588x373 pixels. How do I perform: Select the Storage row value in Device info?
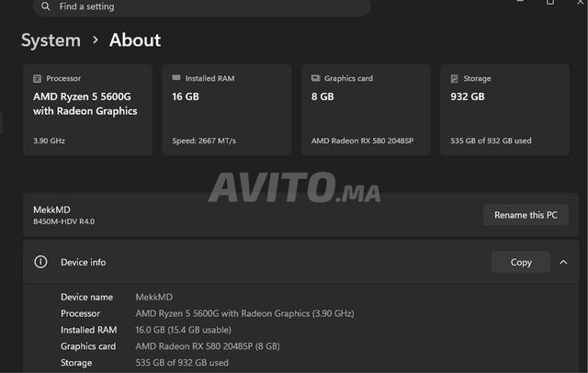click(182, 363)
